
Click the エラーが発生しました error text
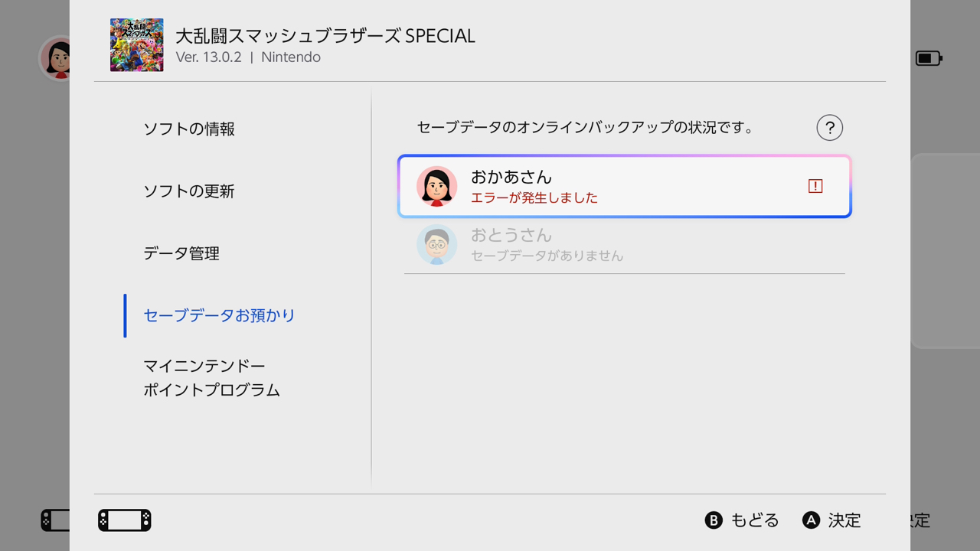coord(534,197)
